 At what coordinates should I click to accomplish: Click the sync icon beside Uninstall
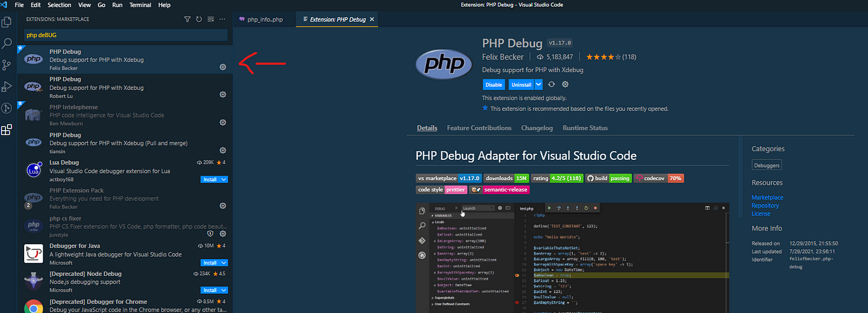coord(551,84)
